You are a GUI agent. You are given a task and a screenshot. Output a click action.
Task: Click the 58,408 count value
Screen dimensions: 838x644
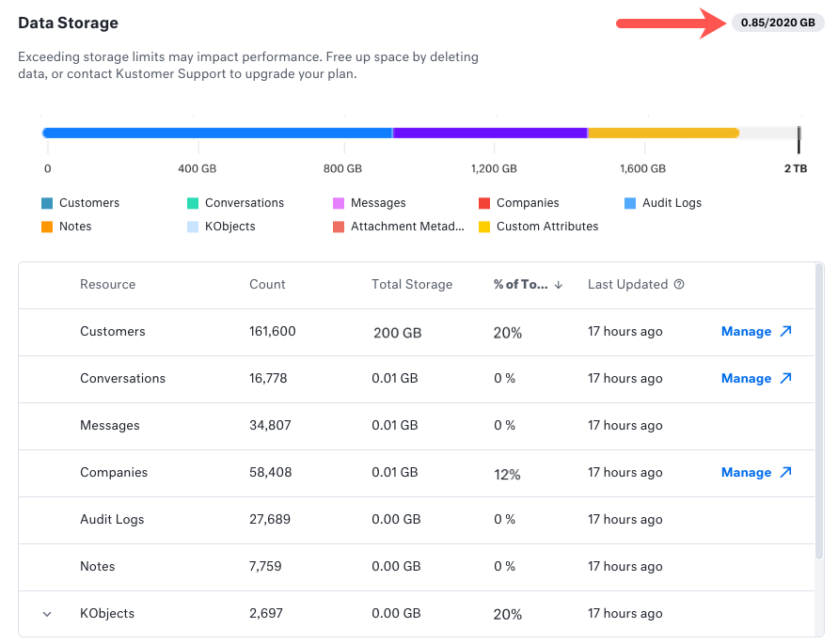[271, 473]
